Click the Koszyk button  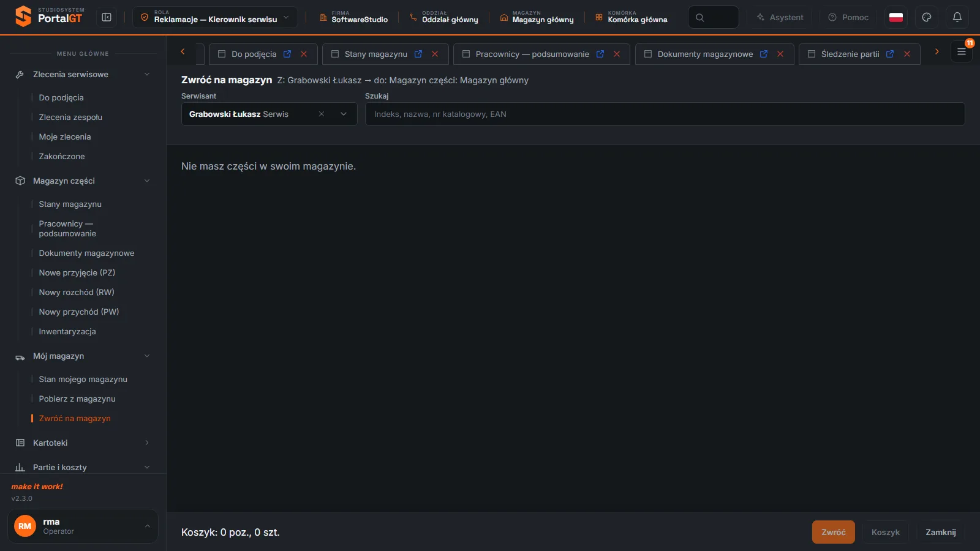click(x=886, y=532)
